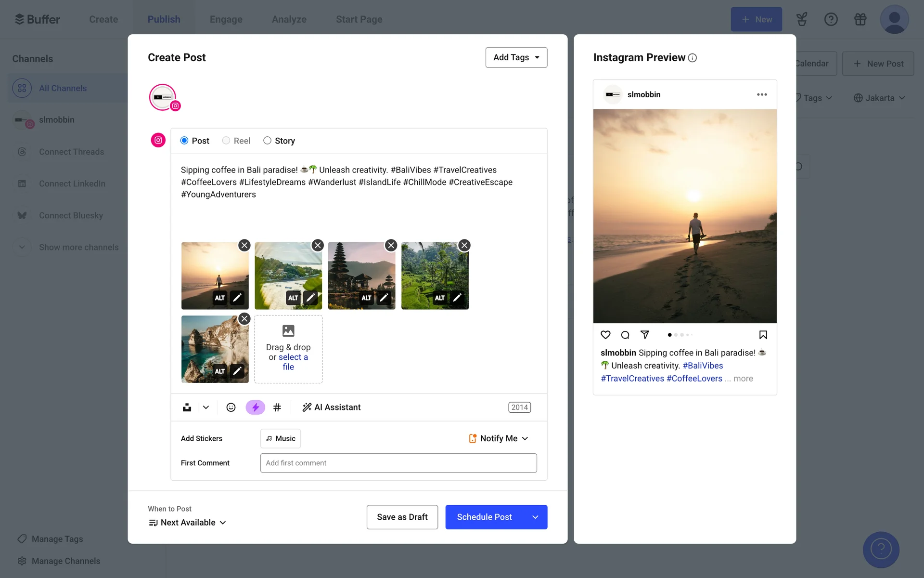Click the bookmark icon in Instagram preview

(x=763, y=335)
